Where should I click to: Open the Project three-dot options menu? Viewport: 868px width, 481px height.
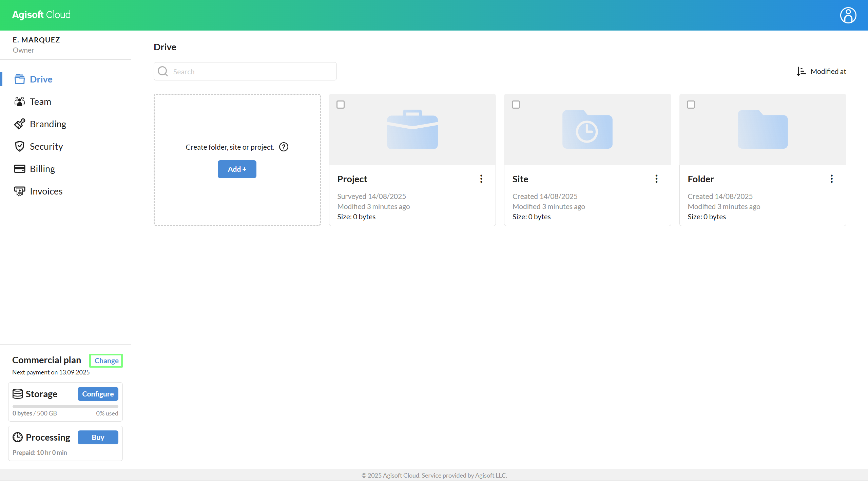pos(481,179)
